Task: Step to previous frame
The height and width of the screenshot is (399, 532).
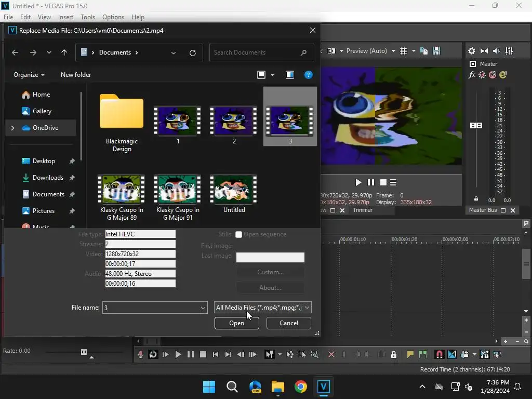Action: [241, 354]
